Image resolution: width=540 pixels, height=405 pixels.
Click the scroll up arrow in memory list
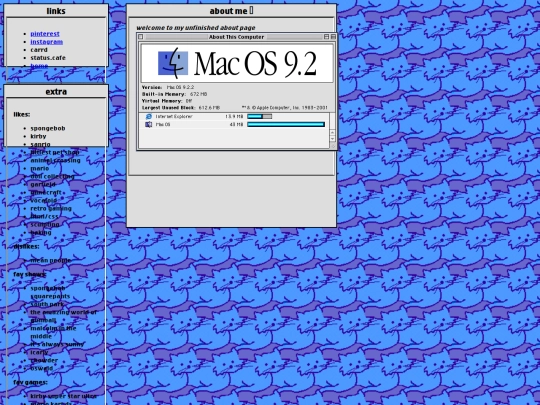[332, 132]
